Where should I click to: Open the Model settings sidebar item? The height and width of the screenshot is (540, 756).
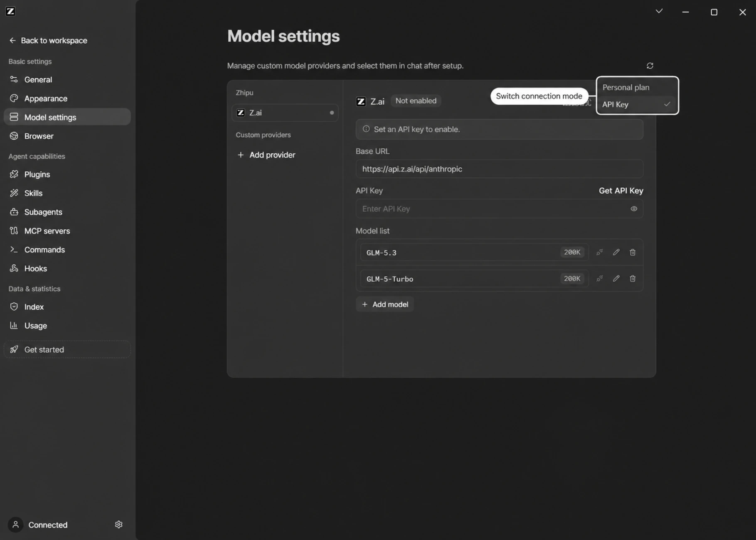tap(67, 117)
